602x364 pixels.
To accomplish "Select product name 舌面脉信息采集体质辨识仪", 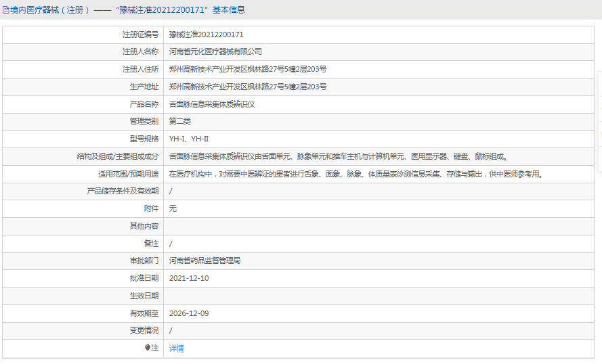I will click(x=212, y=104).
